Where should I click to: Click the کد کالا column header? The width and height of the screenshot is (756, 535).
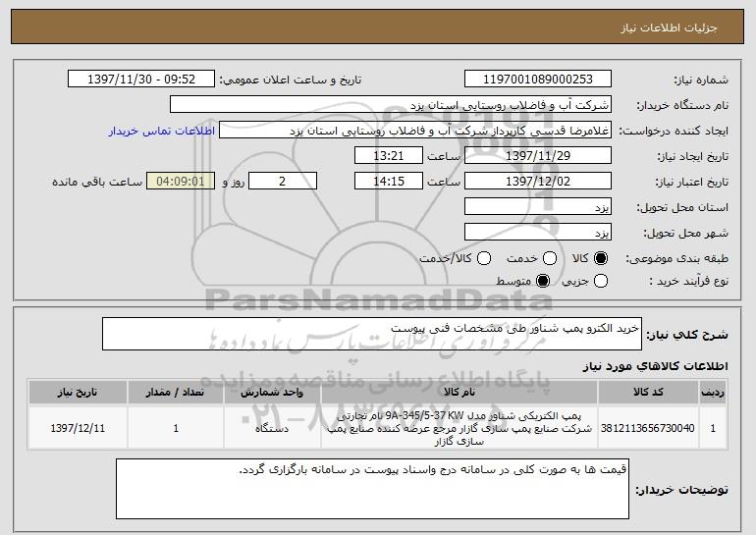click(648, 393)
